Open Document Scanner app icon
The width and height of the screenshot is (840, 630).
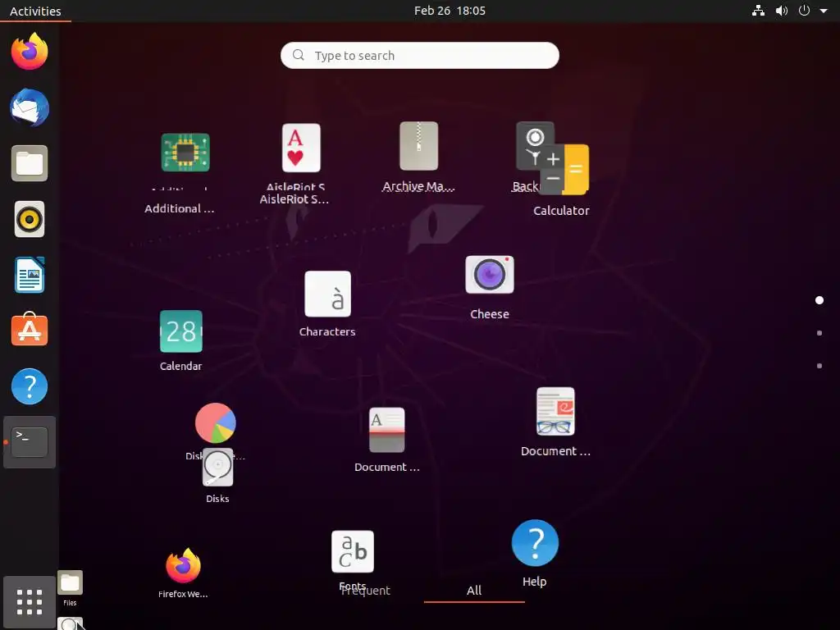point(387,430)
